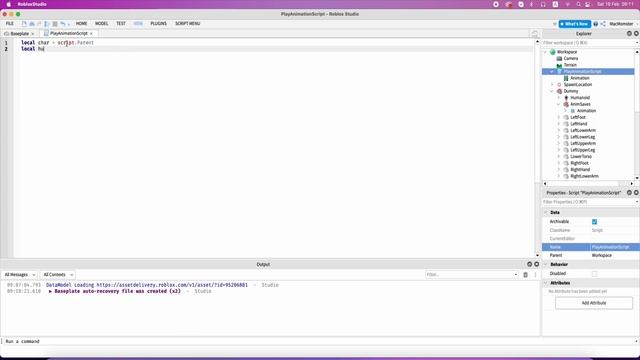Click the AnimSaves icon in Explorer
Viewport: 640px width, 360px height.
566,104
